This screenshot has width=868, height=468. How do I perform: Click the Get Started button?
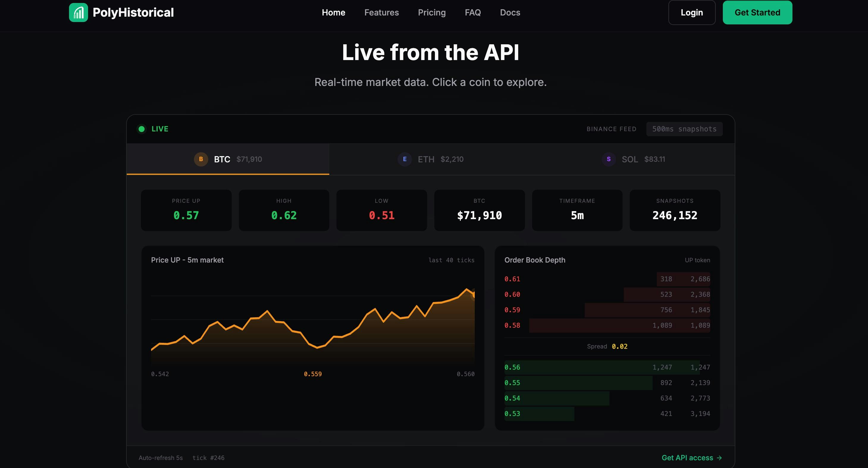(x=757, y=12)
